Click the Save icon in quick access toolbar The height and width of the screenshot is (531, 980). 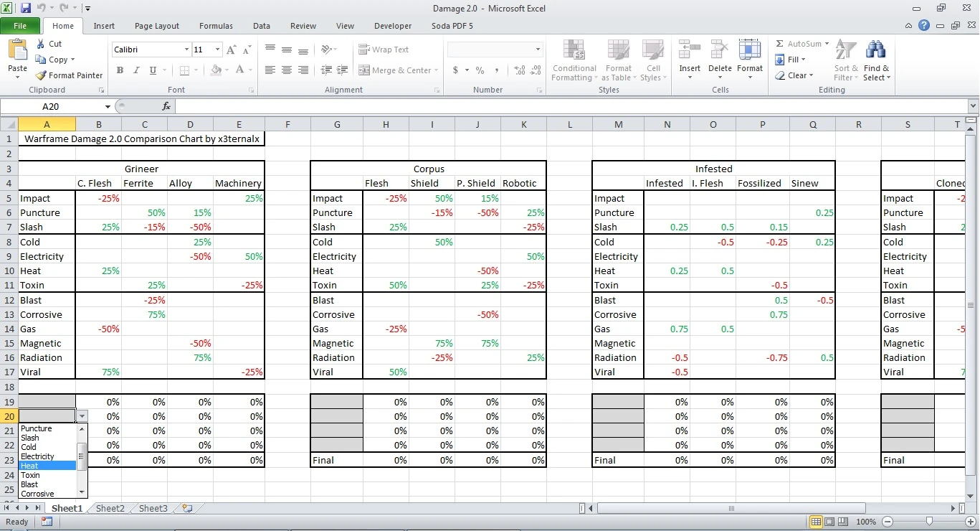(26, 9)
